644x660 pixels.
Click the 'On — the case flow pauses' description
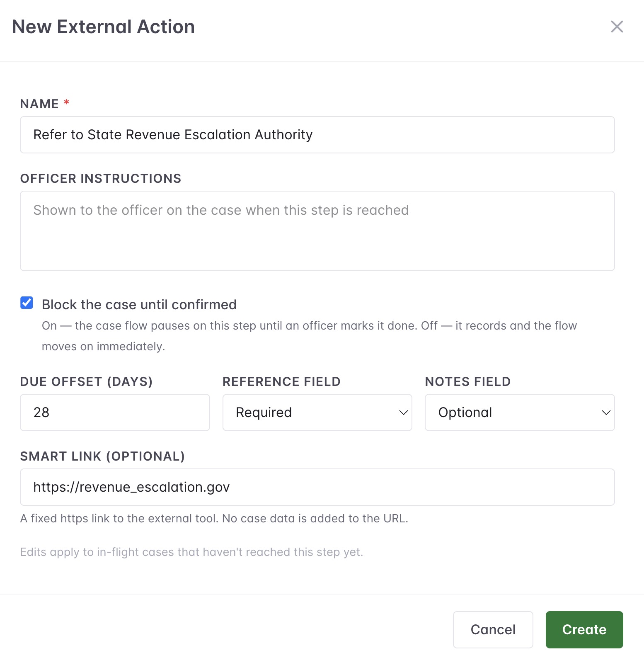(309, 336)
